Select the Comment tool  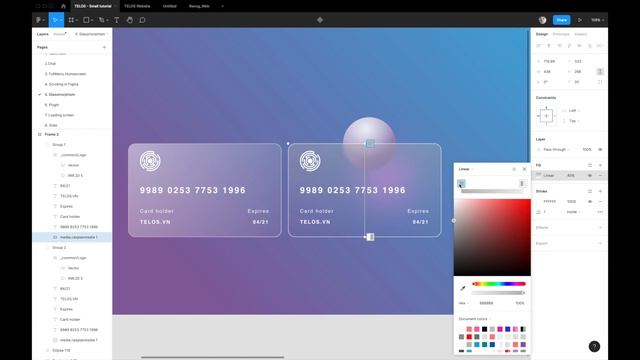[142, 20]
